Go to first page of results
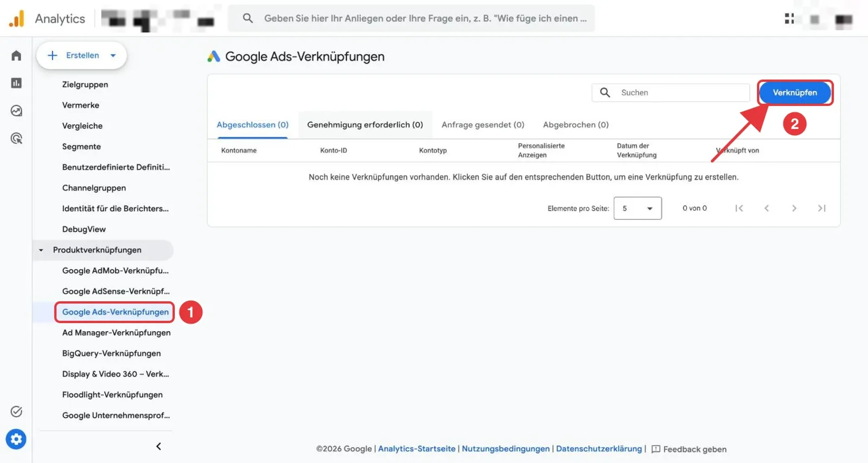The height and width of the screenshot is (463, 868). pos(739,208)
